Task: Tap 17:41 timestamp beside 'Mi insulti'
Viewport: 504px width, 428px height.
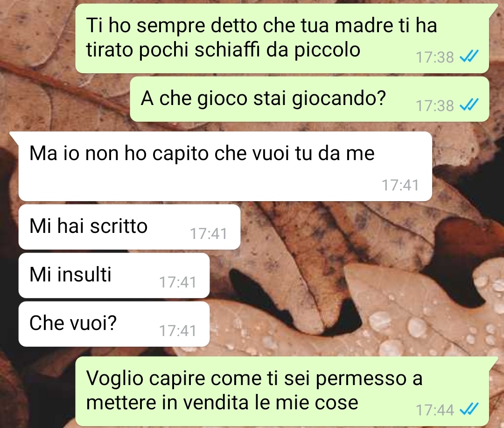Action: point(178,282)
